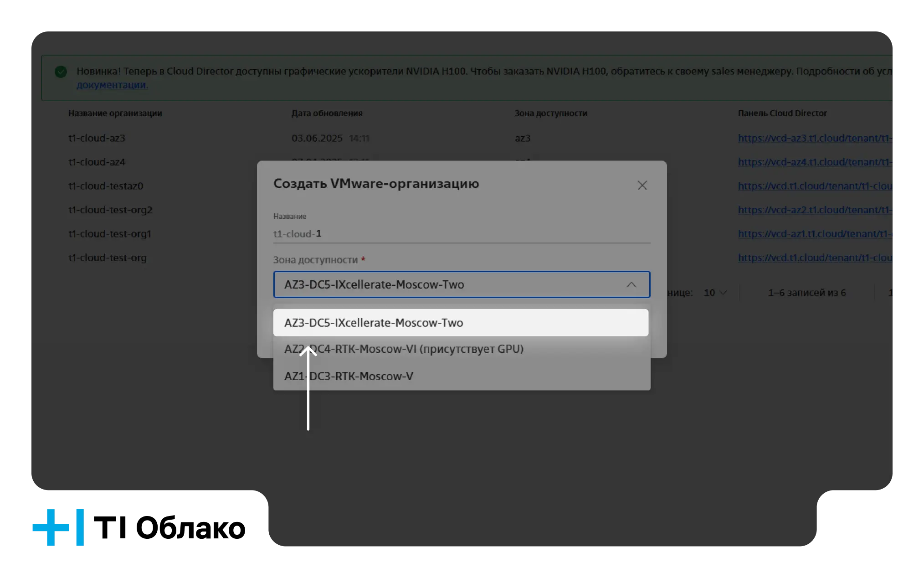Collapse the Зона доступности dropdown chevron
Screen dimensions: 924x578
[631, 284]
